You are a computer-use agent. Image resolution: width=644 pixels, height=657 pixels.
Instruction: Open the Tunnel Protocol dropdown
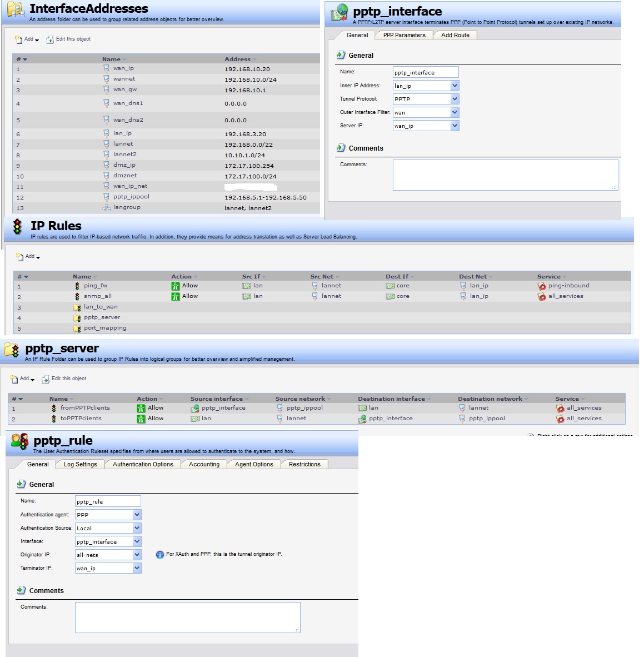click(x=455, y=99)
